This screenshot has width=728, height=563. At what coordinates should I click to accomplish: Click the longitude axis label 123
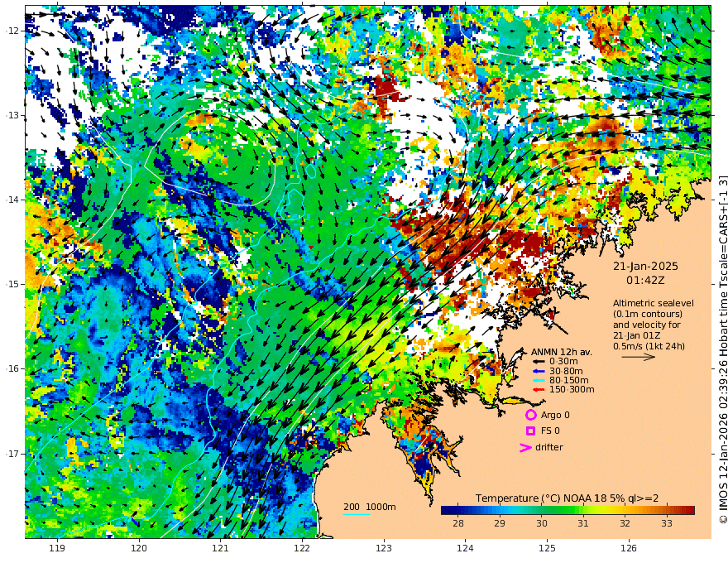tap(384, 548)
